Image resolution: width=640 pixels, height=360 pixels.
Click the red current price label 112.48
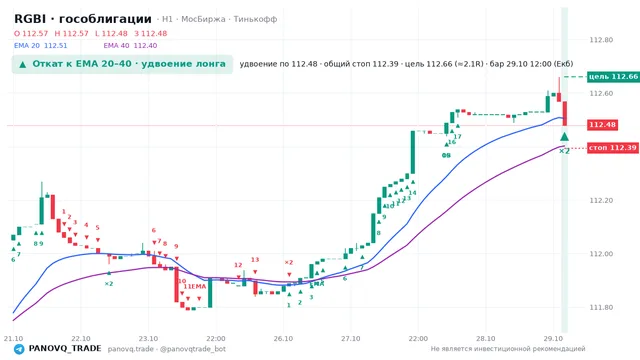coord(602,125)
